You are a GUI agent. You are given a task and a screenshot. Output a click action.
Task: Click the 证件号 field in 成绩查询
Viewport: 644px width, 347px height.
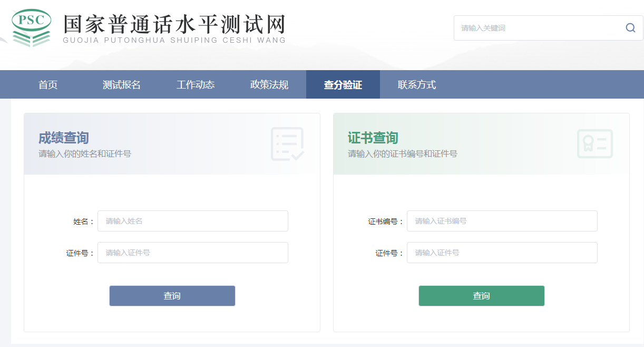pos(193,253)
